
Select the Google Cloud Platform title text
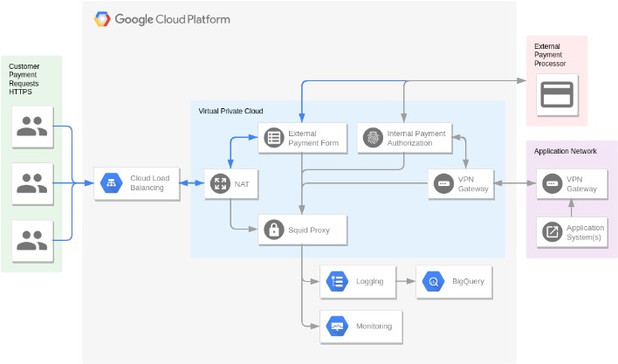(x=172, y=19)
